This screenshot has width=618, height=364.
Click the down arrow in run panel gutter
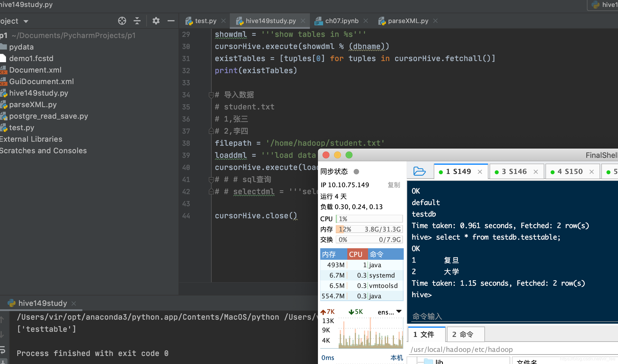tap(2, 334)
